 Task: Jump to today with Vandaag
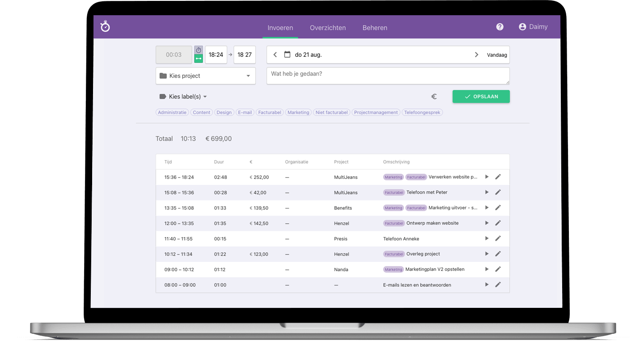point(497,55)
